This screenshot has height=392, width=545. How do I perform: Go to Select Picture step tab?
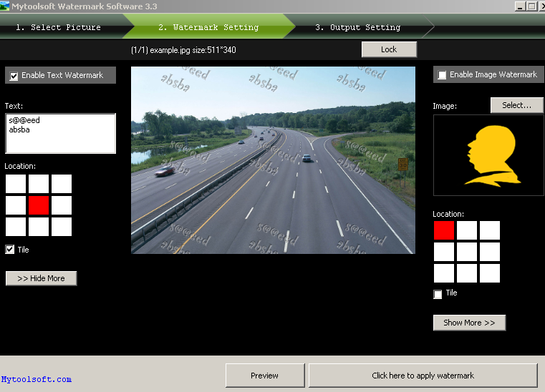tap(59, 27)
